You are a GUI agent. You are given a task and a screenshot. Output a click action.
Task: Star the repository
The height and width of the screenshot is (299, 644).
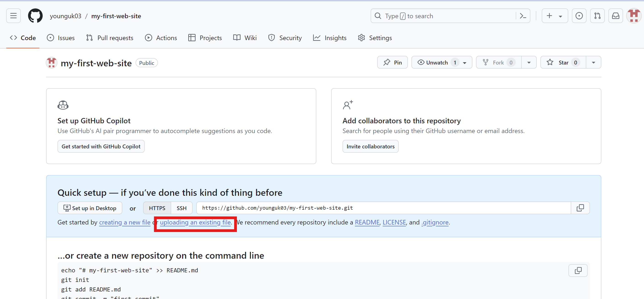tap(563, 62)
